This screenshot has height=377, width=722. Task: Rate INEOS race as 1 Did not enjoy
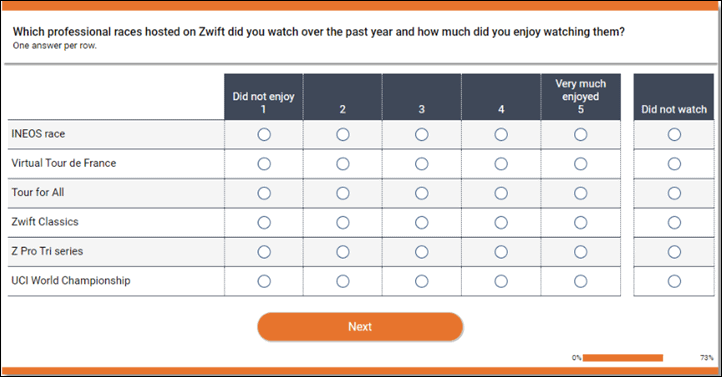264,134
